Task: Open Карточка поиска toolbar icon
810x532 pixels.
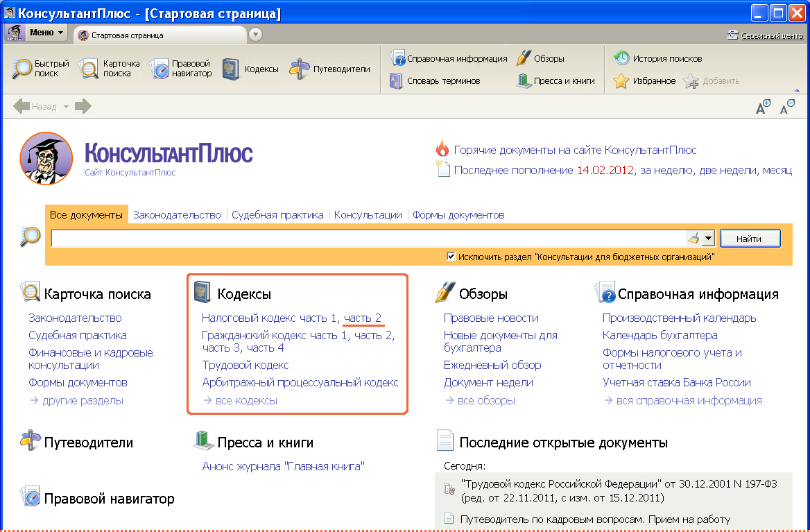Action: [88, 69]
